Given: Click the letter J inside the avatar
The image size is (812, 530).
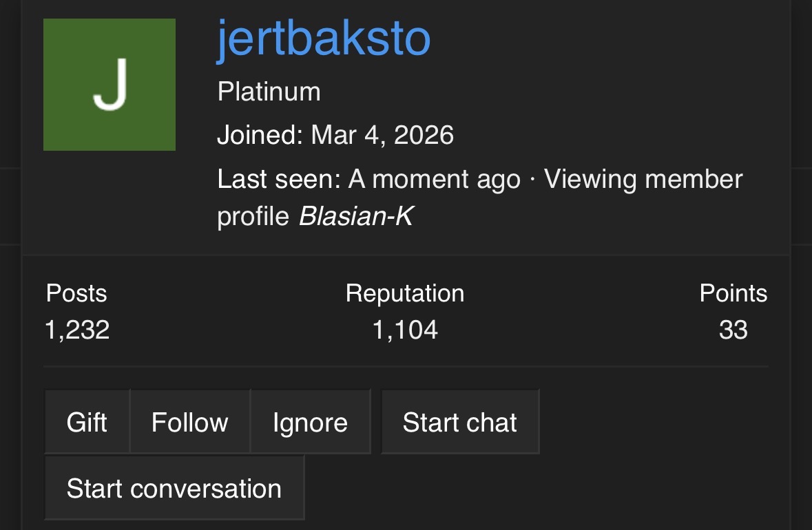Looking at the screenshot, I should tap(110, 85).
